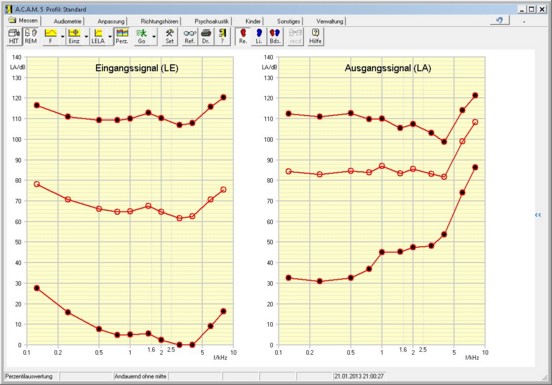Open the Set settings tool

click(170, 37)
